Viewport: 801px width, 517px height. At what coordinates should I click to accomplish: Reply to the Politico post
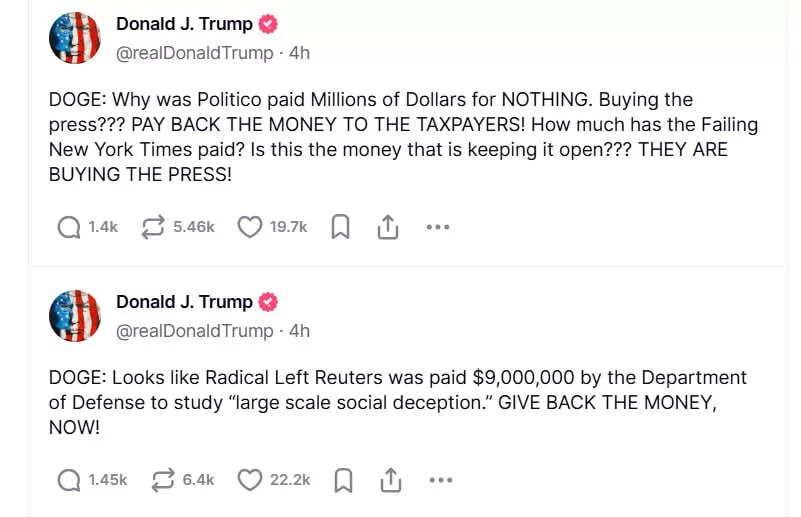tap(69, 228)
